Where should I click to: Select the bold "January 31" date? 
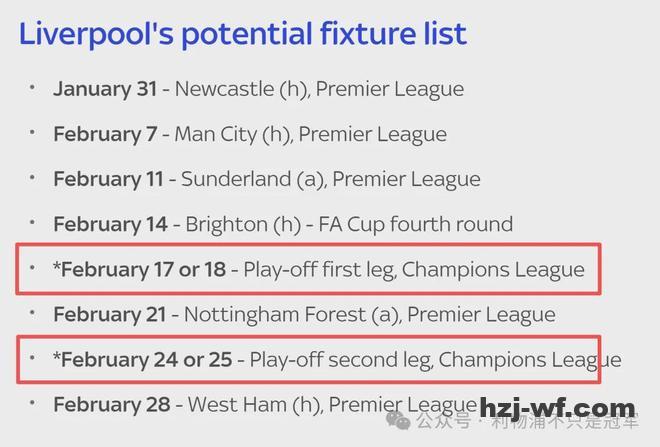tap(105, 88)
